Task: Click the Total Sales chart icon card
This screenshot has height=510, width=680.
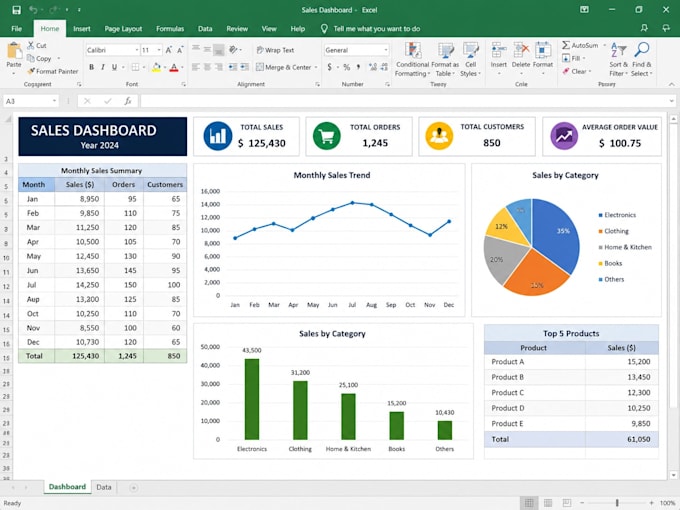Action: [218, 136]
